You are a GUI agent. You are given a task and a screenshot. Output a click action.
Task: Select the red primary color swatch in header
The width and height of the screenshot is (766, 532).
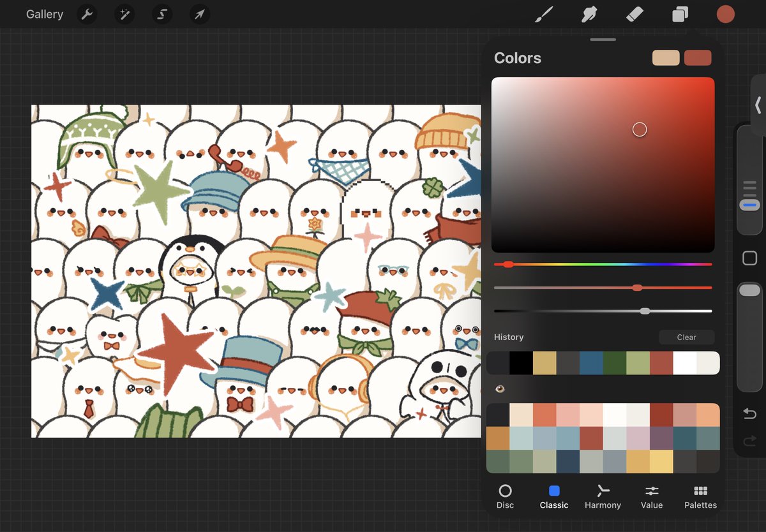[698, 58]
